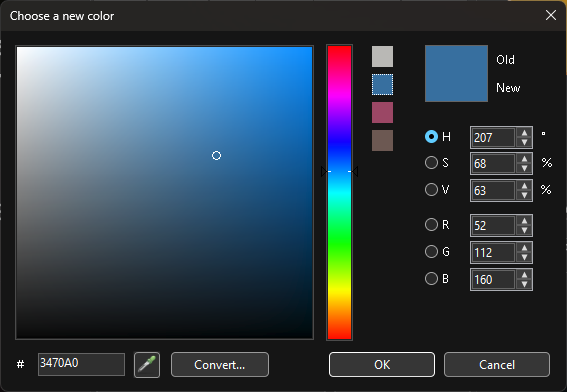Viewport: 567px width, 392px height.
Task: Increase the H value with up arrow
Action: coord(524,133)
